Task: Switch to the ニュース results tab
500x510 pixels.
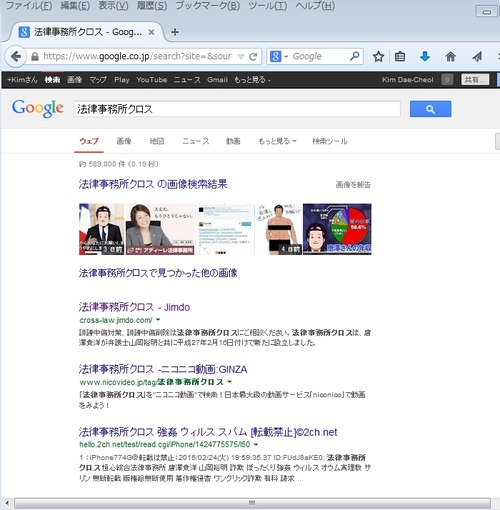Action: [196, 141]
